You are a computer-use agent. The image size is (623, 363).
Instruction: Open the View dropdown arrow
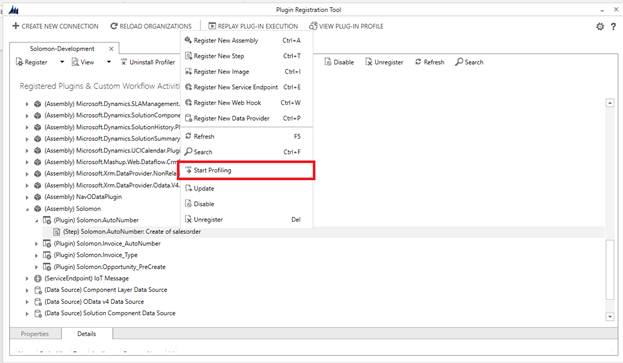click(109, 62)
